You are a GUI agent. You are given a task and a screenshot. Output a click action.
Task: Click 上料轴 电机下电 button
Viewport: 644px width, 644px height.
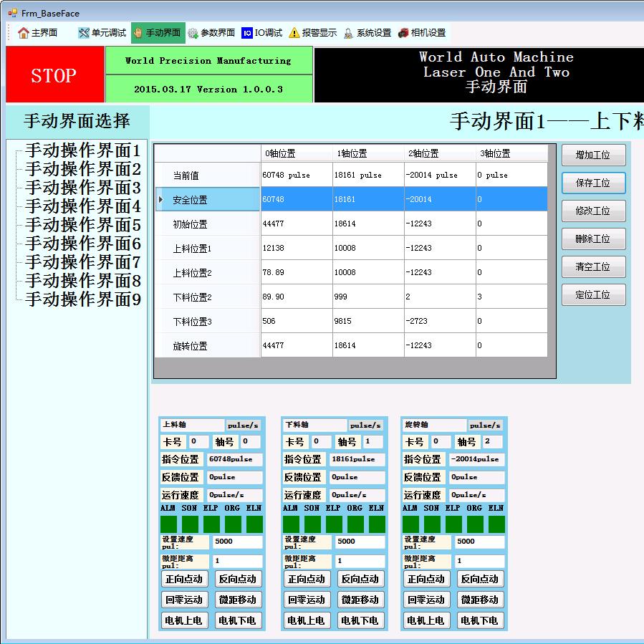pos(238,620)
